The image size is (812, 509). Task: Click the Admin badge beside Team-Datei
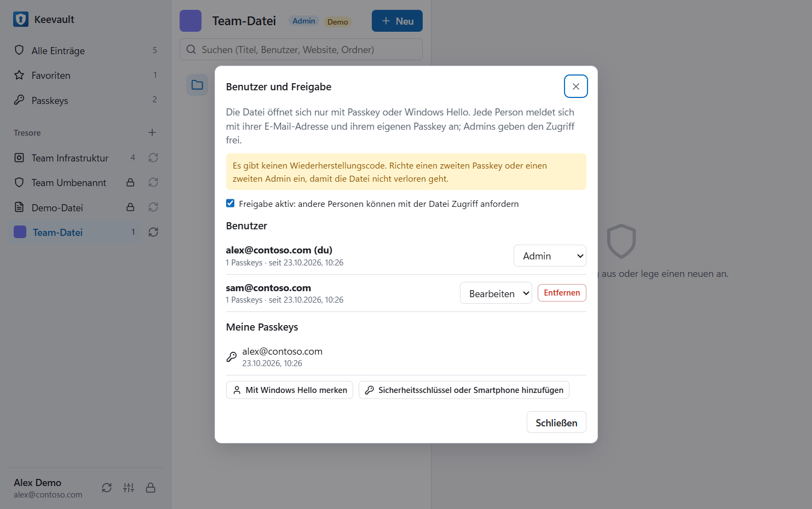coord(304,21)
